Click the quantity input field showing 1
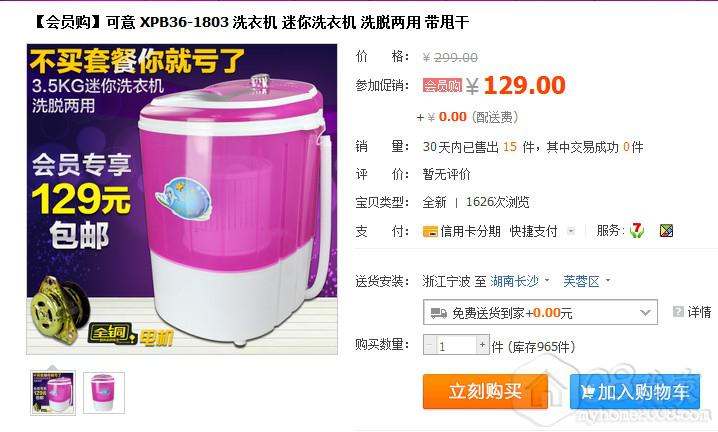Screen dimensions: 718x432 [x=456, y=345]
